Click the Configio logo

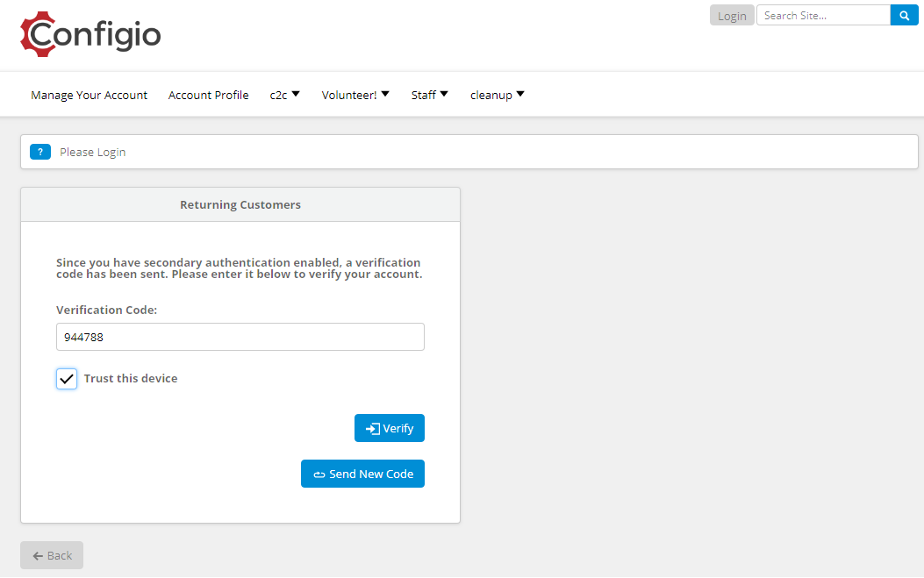[x=90, y=34]
